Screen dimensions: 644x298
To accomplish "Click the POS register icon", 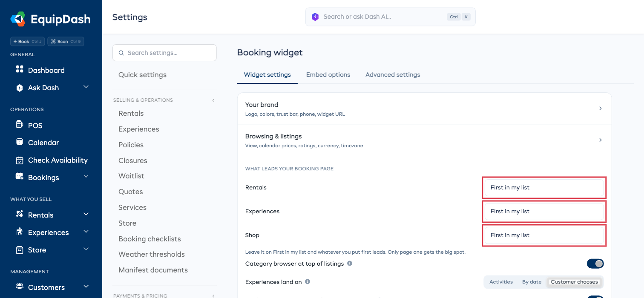I will pyautogui.click(x=19, y=124).
